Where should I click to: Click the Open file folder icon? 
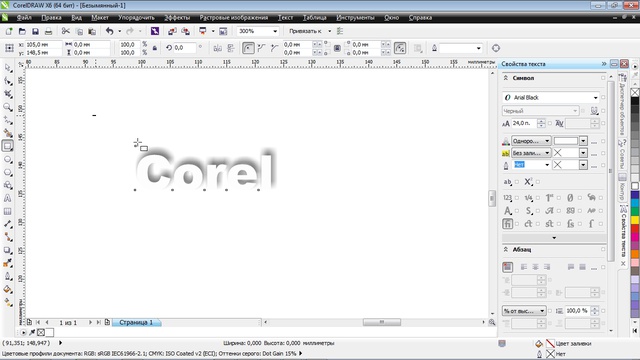pos(22,31)
